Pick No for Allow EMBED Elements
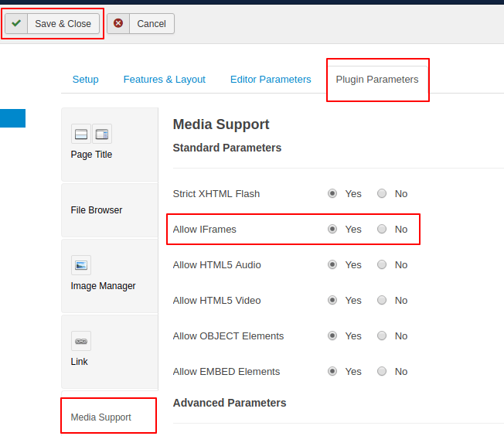The width and height of the screenshot is (504, 436). tap(382, 372)
